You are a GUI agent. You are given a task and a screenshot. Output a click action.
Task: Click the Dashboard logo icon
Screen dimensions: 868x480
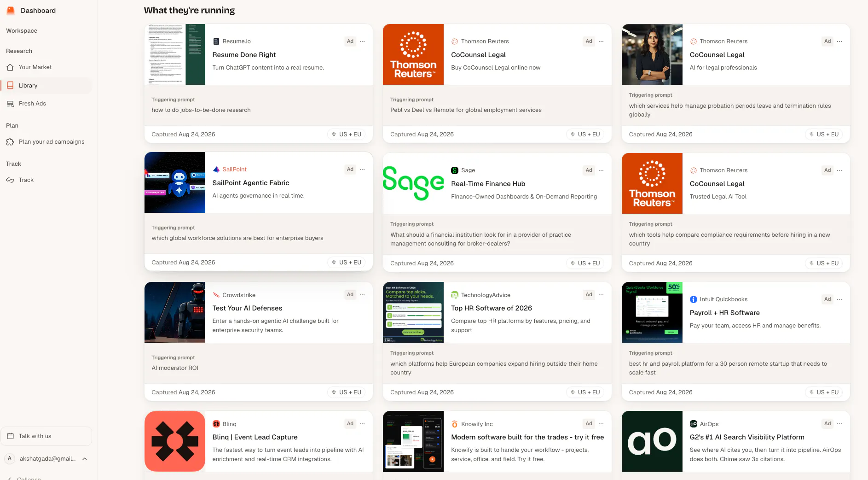click(x=11, y=10)
